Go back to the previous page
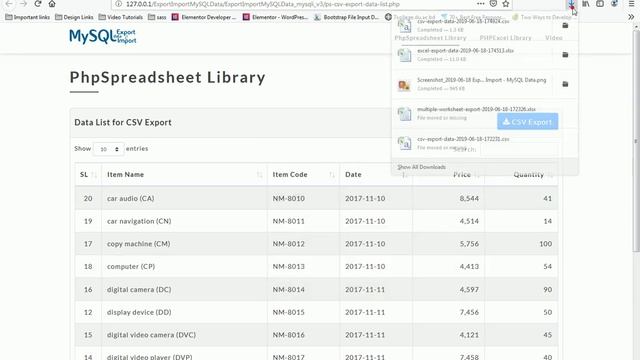640x360 pixels. coord(9,4)
